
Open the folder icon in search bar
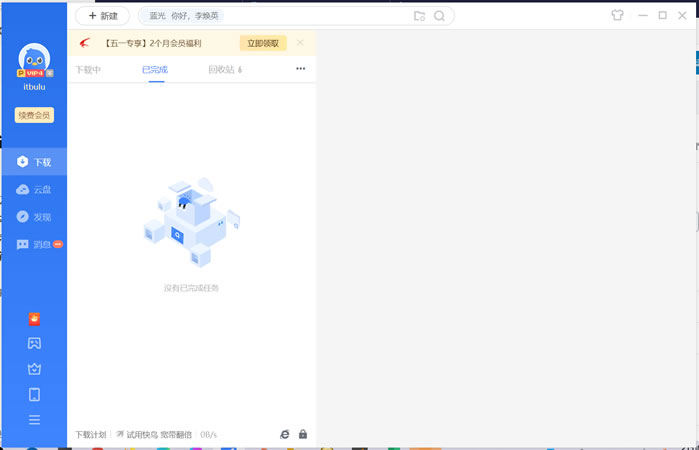coord(419,16)
